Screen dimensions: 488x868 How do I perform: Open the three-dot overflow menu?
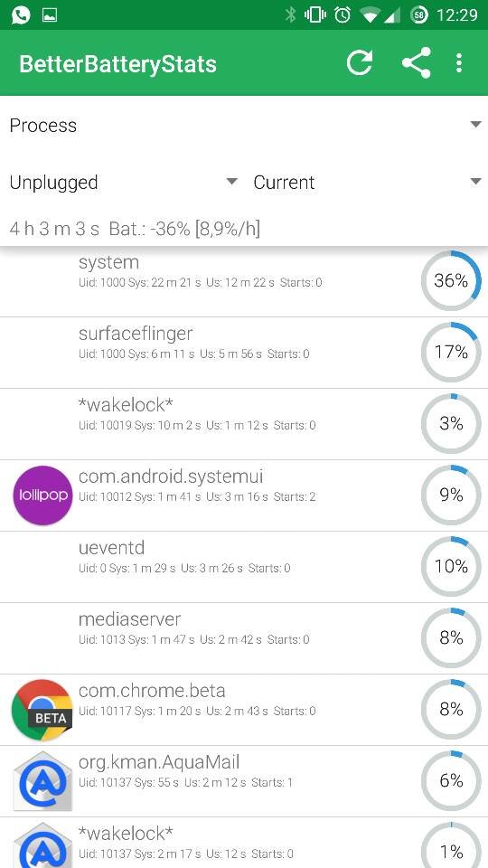[x=459, y=62]
